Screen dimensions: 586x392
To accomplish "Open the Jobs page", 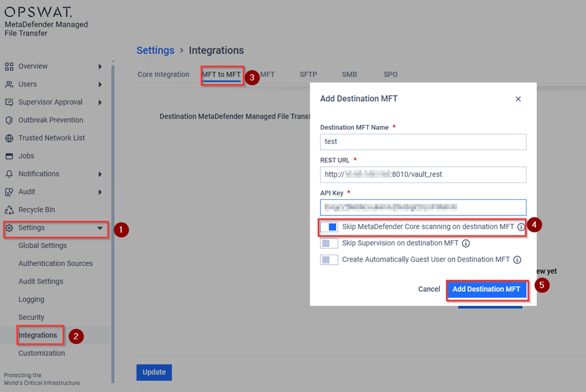I will (x=26, y=156).
